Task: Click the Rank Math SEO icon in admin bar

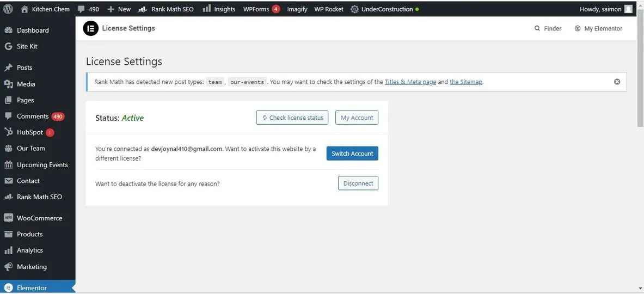Action: (x=143, y=9)
